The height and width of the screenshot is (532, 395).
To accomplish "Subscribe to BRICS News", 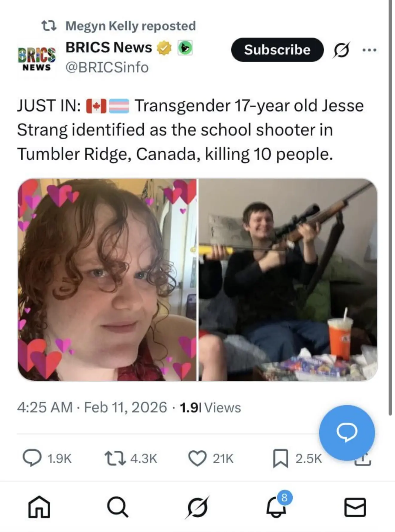I will 277,50.
